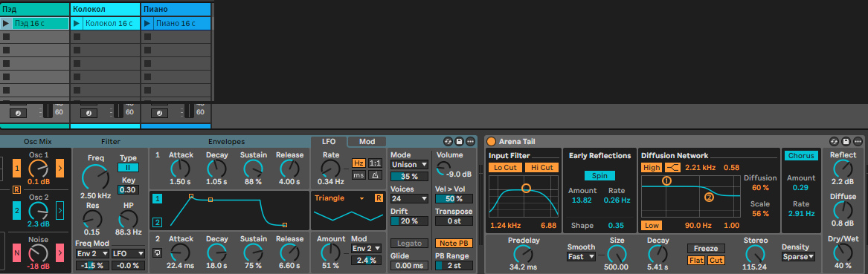868x274 pixels.
Task: Toggle the Envelope 2 loop icon
Action: click(x=157, y=253)
